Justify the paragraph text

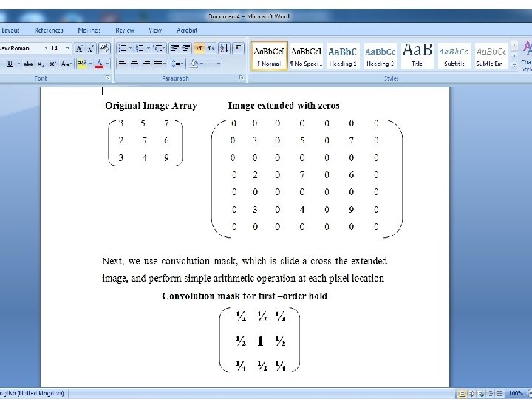[x=158, y=64]
